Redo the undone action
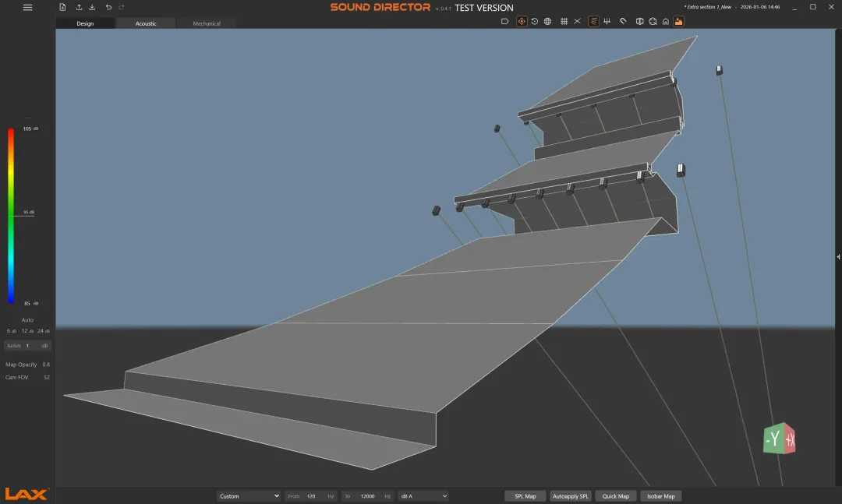The height and width of the screenshot is (504, 842). tap(122, 8)
